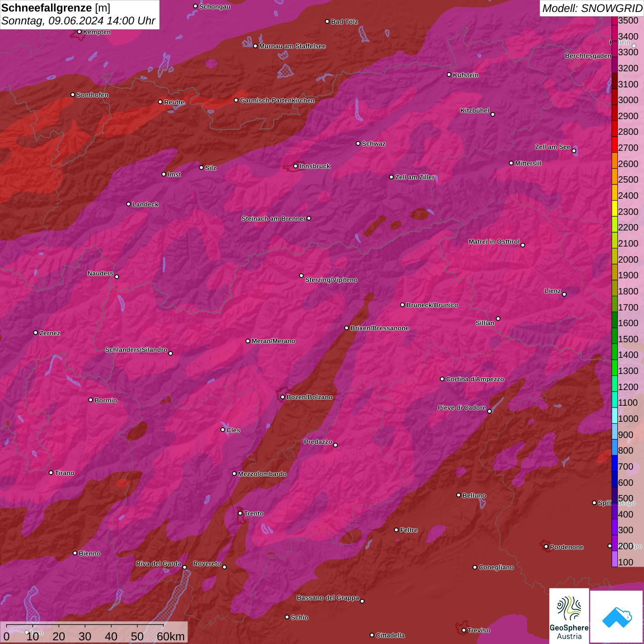644x644 pixels.
Task: Click the Bormio marker dot
Action: coord(91,400)
